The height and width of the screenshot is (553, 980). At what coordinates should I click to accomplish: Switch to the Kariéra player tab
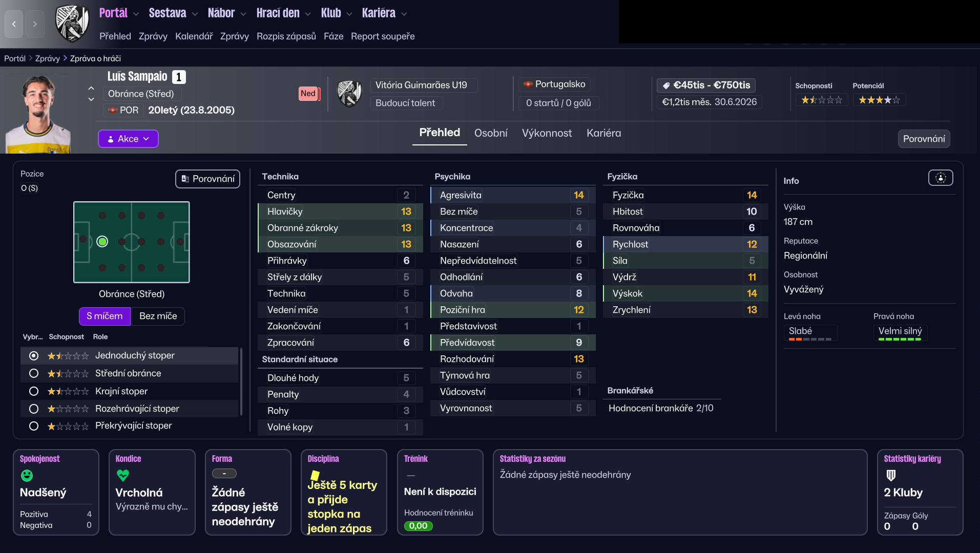603,133
